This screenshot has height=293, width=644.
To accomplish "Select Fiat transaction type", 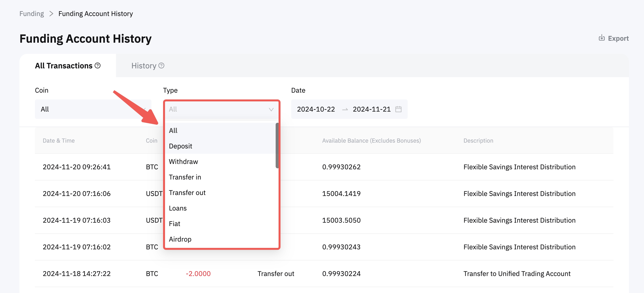I will pyautogui.click(x=174, y=223).
